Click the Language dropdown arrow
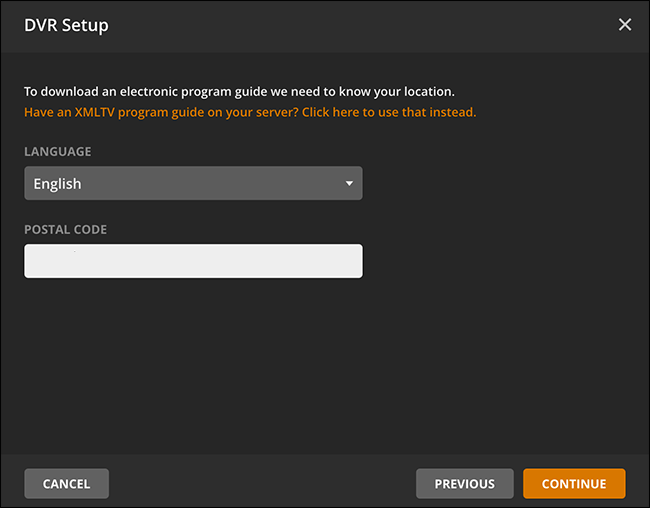 coord(349,184)
